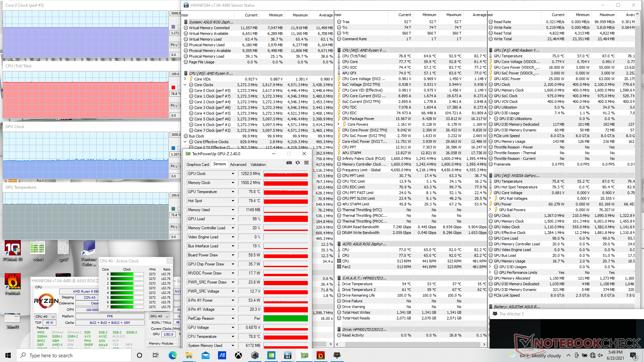Expand the Core VIDs row in HWiNFO
This screenshot has height=362, width=644.
tap(185, 79)
